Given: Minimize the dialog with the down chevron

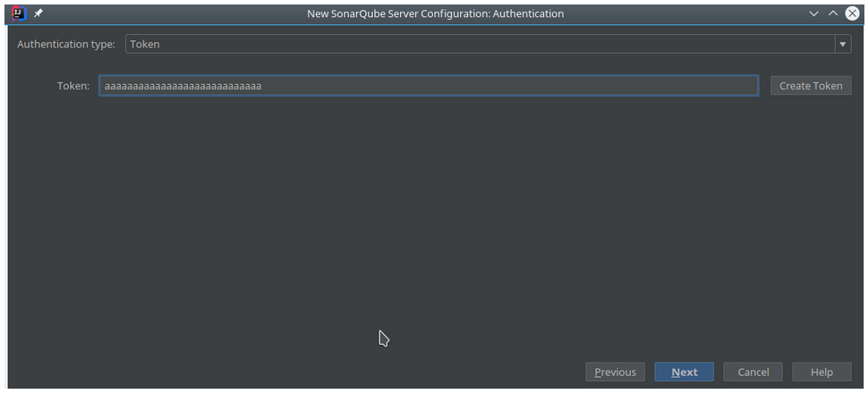Looking at the screenshot, I should (x=813, y=13).
